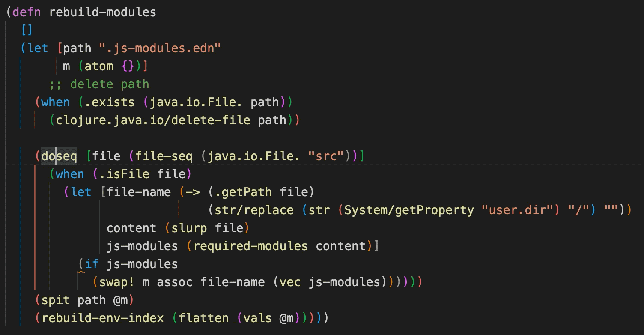Click the content binding symbol
644x335 pixels.
(x=131, y=228)
